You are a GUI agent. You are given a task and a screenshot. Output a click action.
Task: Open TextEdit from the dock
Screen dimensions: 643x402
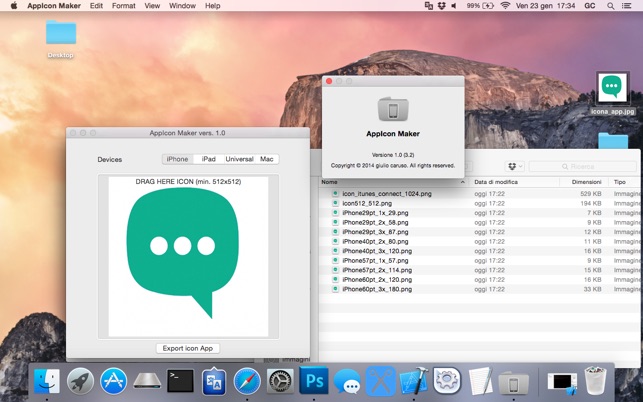(480, 381)
